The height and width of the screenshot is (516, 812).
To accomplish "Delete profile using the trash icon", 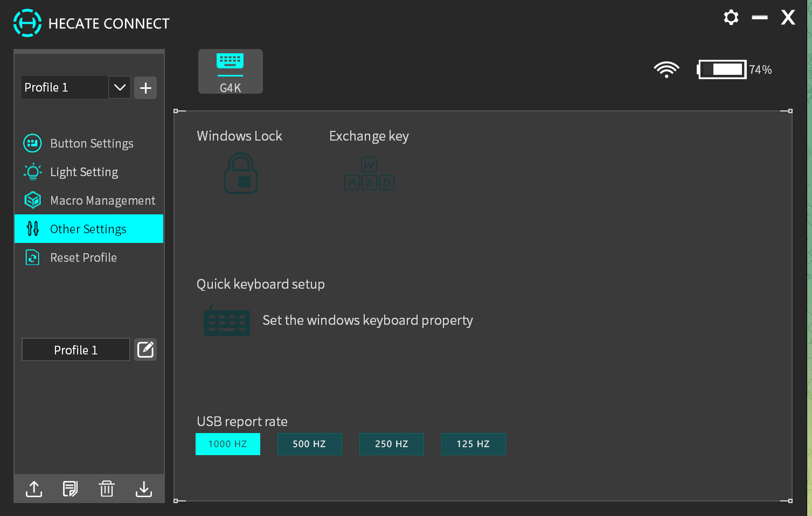I will [x=107, y=489].
